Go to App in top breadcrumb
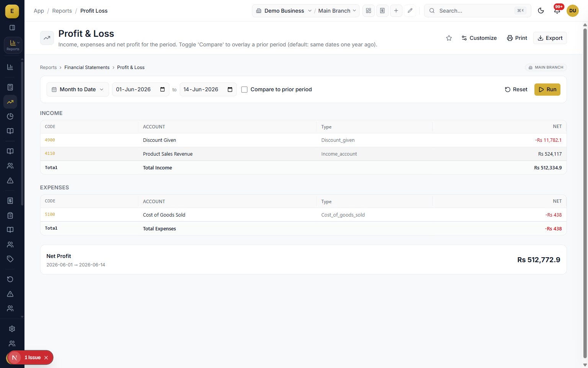 coord(39,11)
